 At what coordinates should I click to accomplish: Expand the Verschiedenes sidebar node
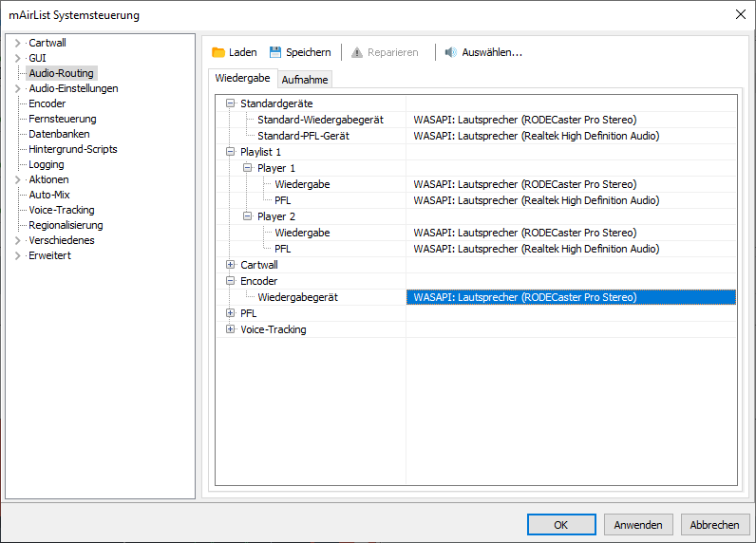18,240
